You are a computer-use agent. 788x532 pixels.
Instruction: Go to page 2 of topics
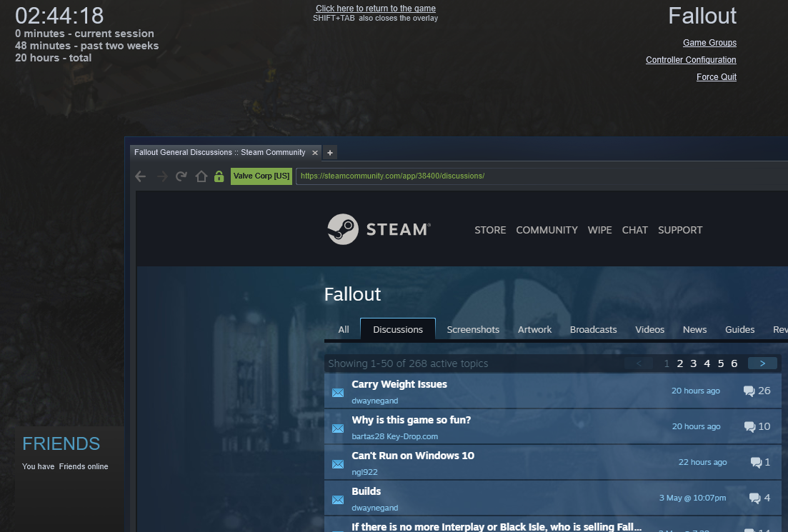pyautogui.click(x=680, y=363)
